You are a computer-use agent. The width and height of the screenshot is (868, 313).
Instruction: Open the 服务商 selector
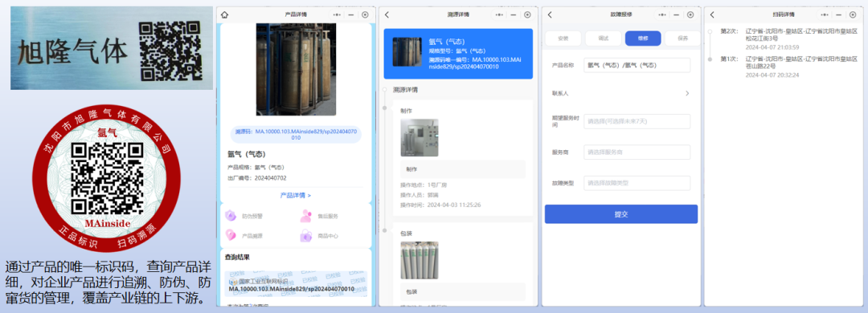pyautogui.click(x=637, y=152)
